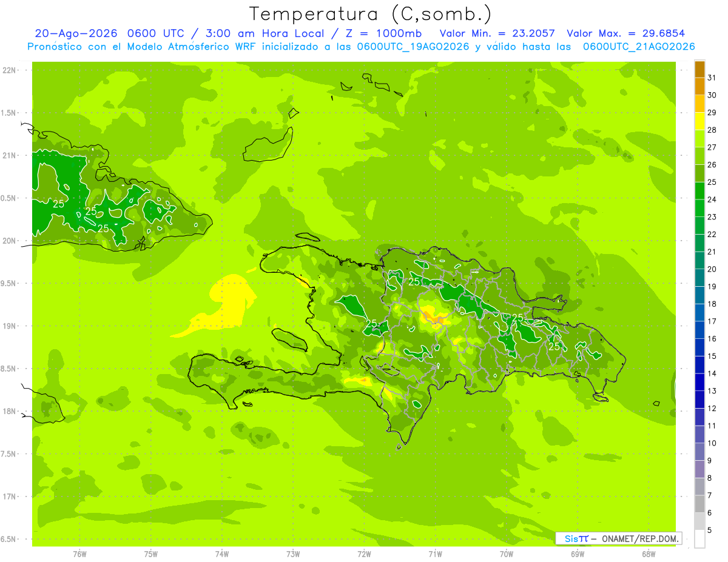Click the '21N' latitude axis label
Viewport: 728px width, 562px height.
[x=9, y=155]
